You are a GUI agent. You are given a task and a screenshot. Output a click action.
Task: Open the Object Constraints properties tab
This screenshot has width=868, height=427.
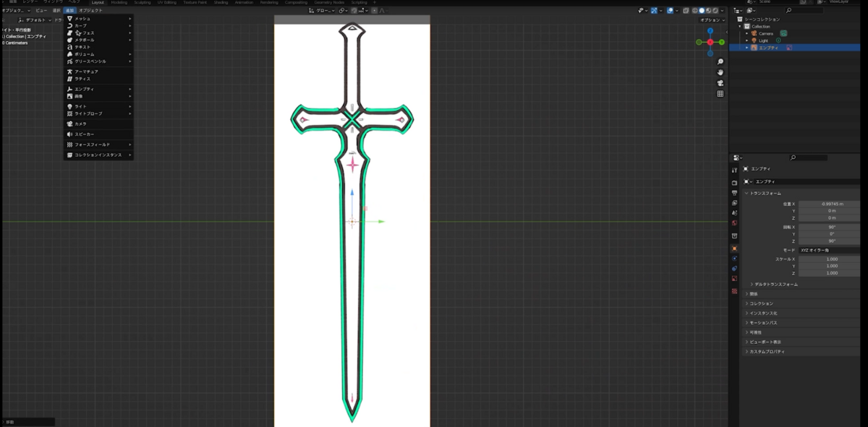[x=734, y=268]
